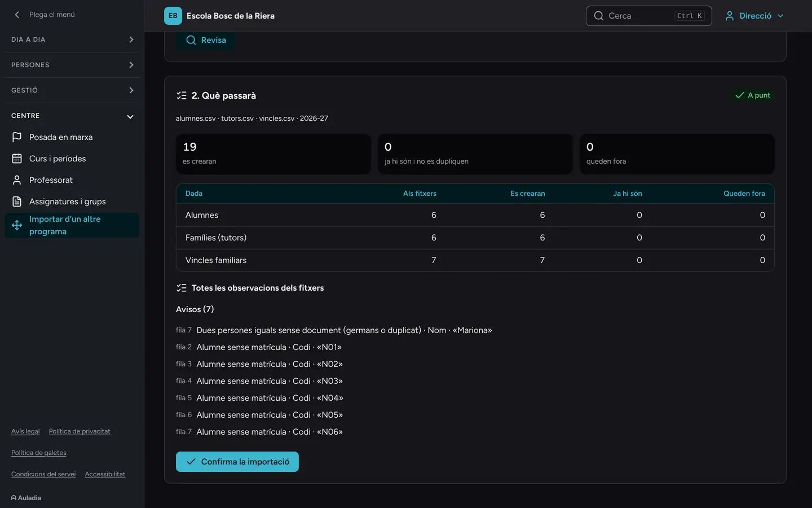Click the Auladia logo
This screenshot has height=508, width=812.
pyautogui.click(x=26, y=498)
